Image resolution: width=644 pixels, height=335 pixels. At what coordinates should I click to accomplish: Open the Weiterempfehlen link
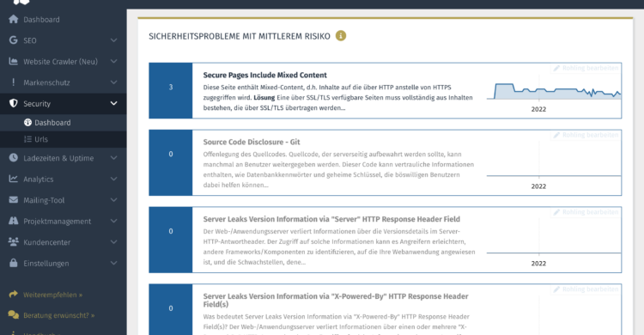[52, 295]
